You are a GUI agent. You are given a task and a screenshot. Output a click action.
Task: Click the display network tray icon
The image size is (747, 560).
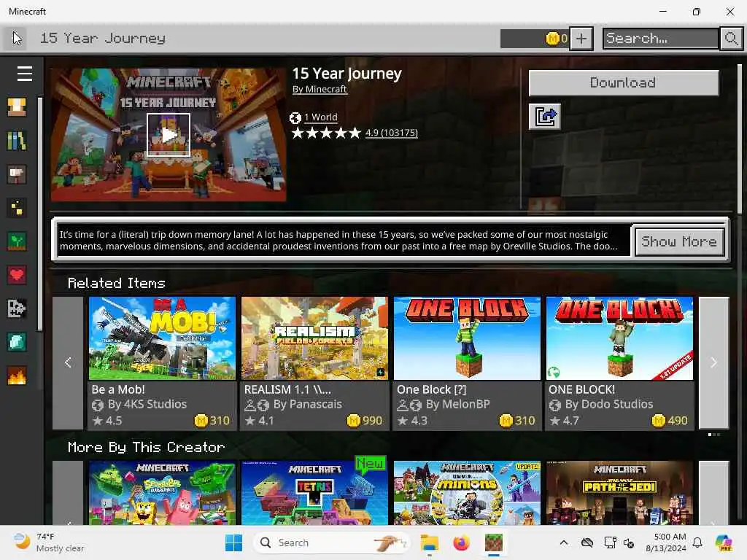tap(610, 542)
